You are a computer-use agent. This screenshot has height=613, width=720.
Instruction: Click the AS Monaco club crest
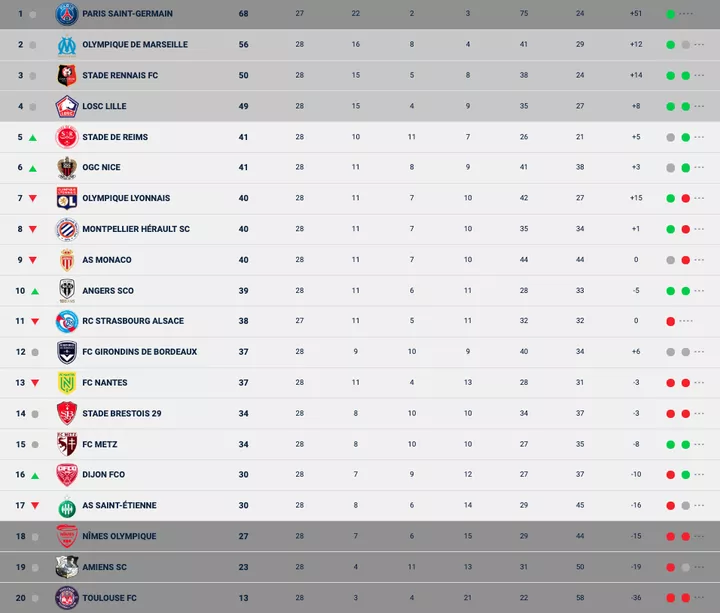click(67, 260)
